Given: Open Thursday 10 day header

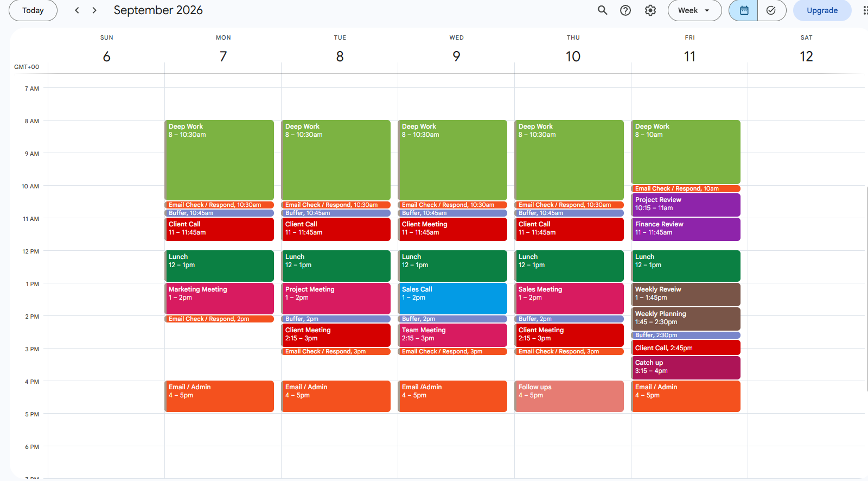Looking at the screenshot, I should [573, 56].
